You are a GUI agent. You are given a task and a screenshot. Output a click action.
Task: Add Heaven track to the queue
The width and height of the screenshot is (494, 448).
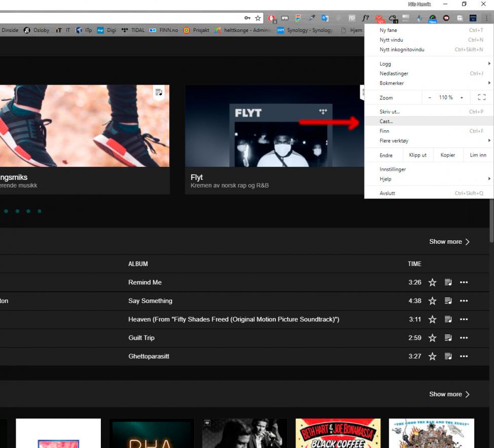coord(448,319)
